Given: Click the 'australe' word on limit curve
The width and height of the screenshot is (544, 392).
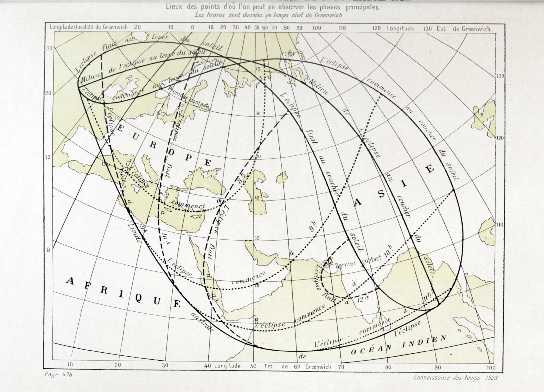Looking at the screenshot, I should click(x=202, y=322).
